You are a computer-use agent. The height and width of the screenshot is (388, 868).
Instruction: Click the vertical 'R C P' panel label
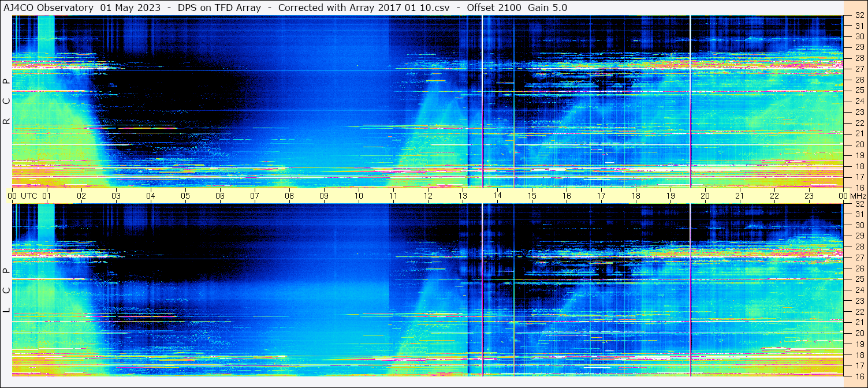[x=6, y=102]
